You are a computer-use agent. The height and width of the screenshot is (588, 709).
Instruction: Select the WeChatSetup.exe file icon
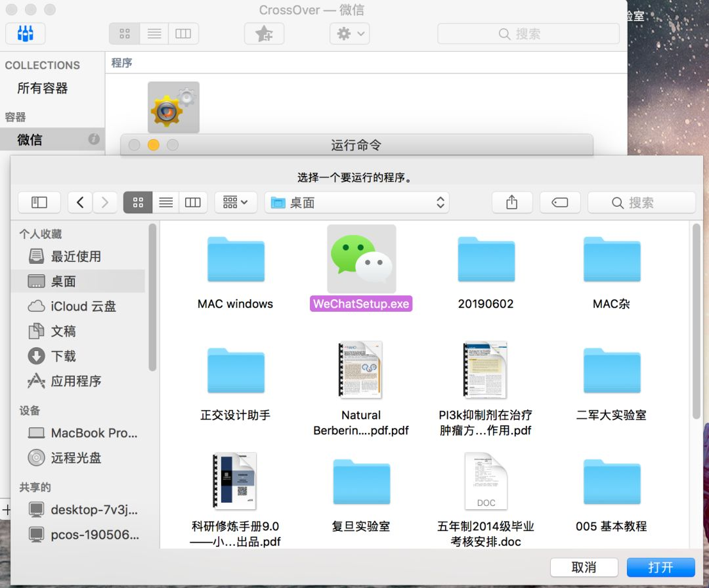(361, 259)
